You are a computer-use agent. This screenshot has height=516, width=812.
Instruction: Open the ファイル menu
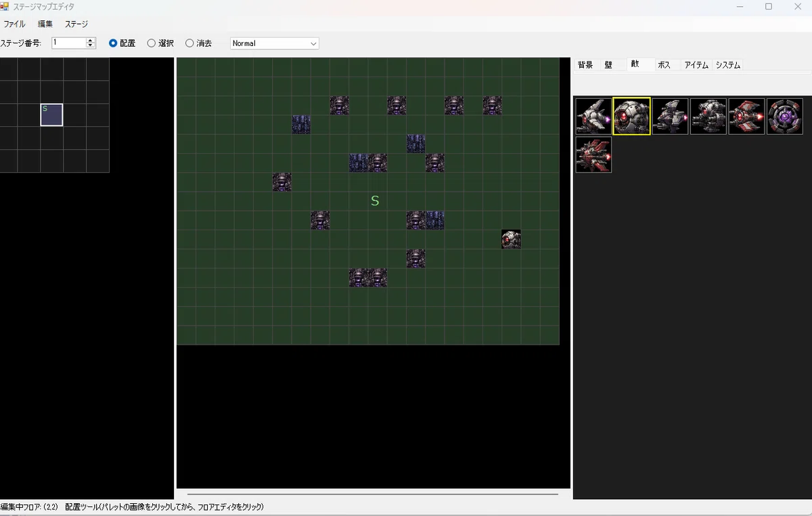click(x=14, y=24)
